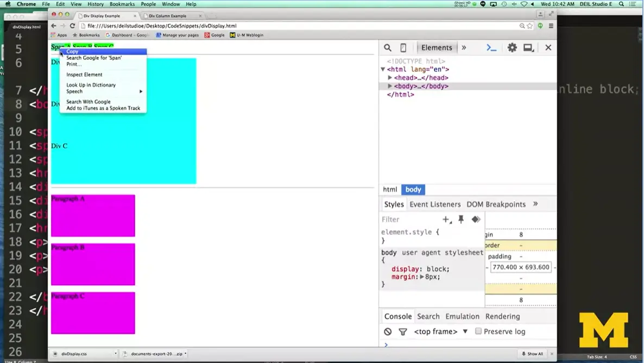Enable the Preserve log checkbox
The width and height of the screenshot is (644, 363).
478,331
